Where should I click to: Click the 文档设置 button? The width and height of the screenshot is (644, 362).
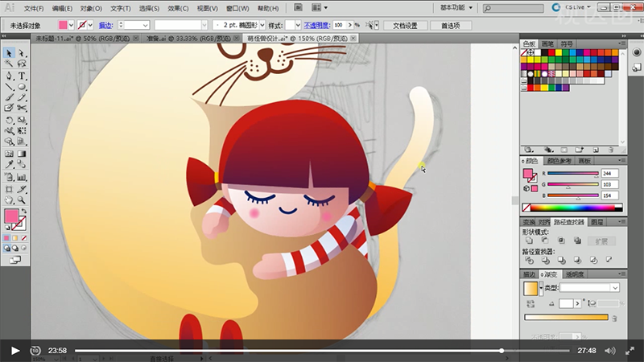tap(405, 26)
